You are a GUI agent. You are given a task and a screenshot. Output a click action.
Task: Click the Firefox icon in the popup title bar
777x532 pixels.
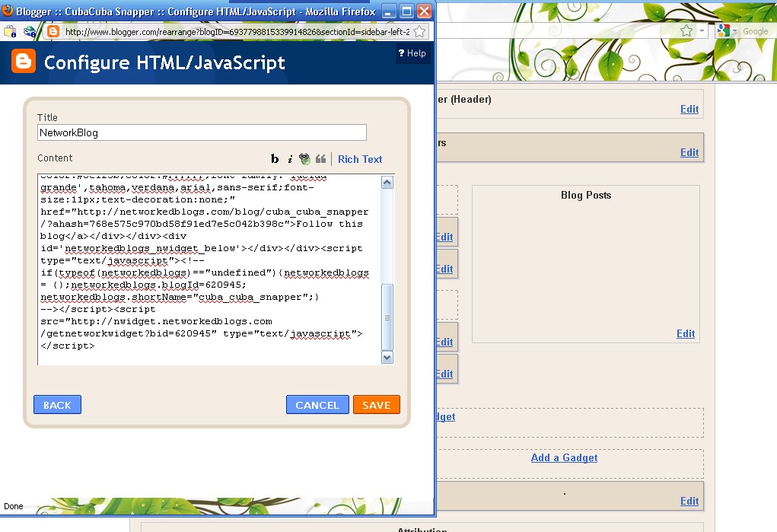[8, 10]
